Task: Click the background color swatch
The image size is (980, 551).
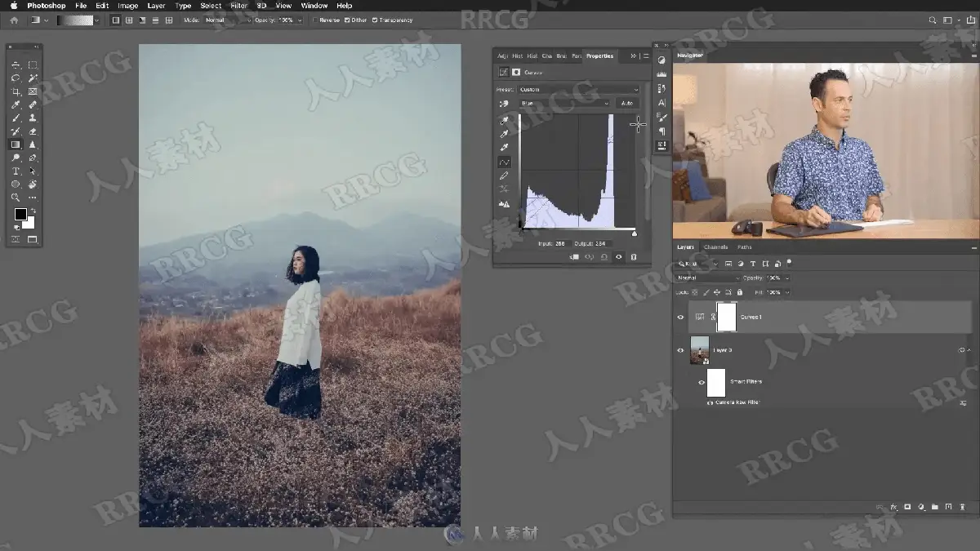Action: 30,223
